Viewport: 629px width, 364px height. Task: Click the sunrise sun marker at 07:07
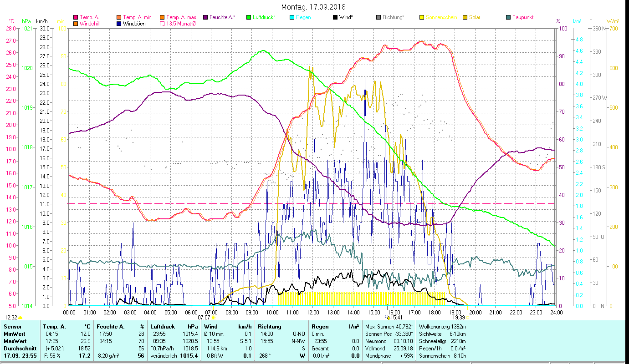[213, 318]
